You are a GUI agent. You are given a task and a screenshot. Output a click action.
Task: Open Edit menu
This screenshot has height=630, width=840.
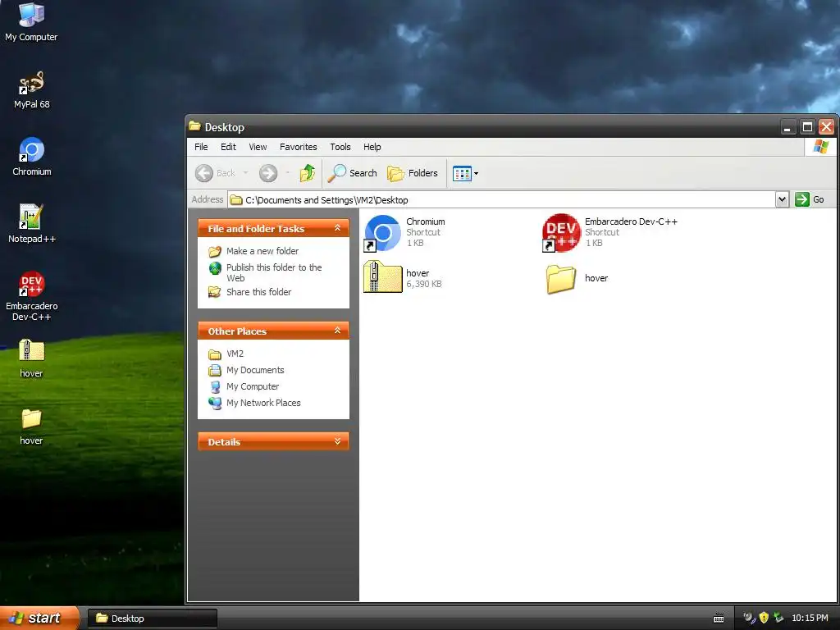pyautogui.click(x=228, y=147)
